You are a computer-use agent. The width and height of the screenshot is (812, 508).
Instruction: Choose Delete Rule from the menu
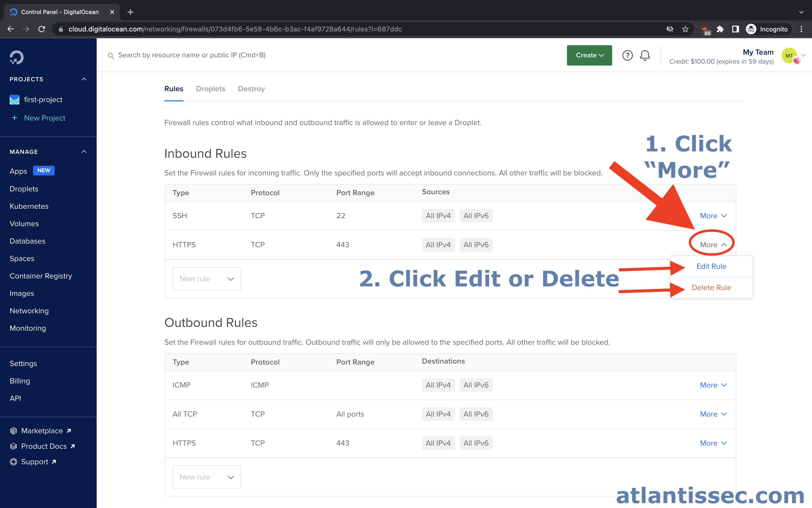pyautogui.click(x=711, y=288)
